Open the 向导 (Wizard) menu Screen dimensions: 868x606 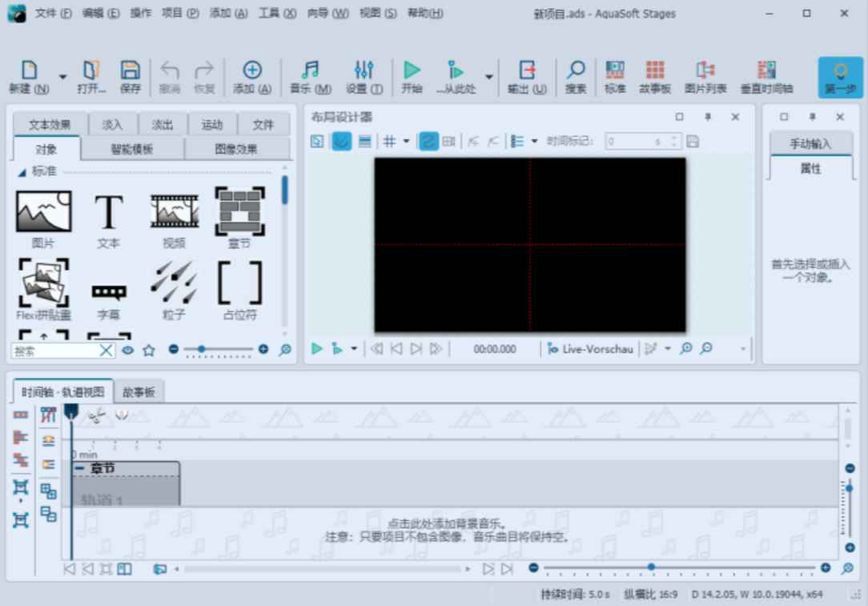pyautogui.click(x=328, y=13)
